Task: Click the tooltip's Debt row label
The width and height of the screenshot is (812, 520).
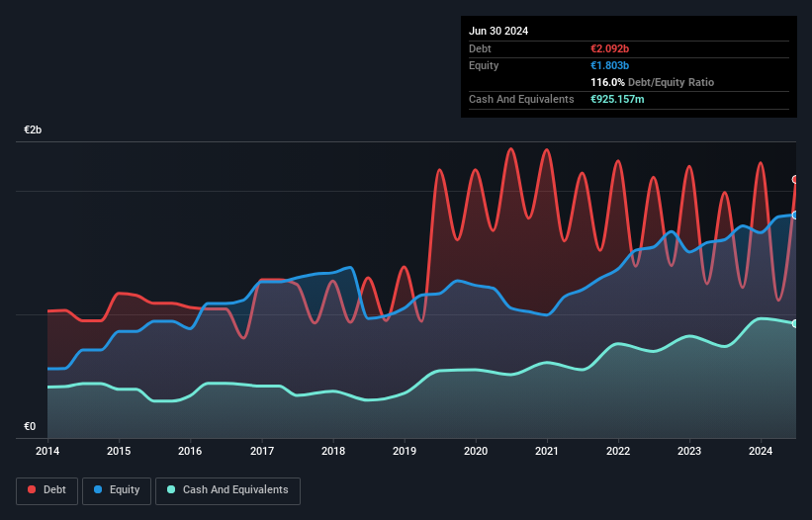Action: point(480,48)
